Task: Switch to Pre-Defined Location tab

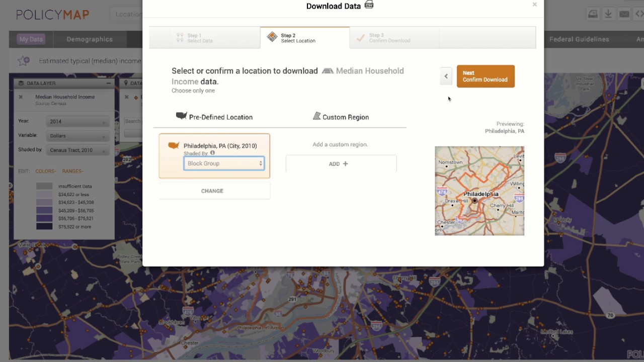Action: pyautogui.click(x=214, y=117)
